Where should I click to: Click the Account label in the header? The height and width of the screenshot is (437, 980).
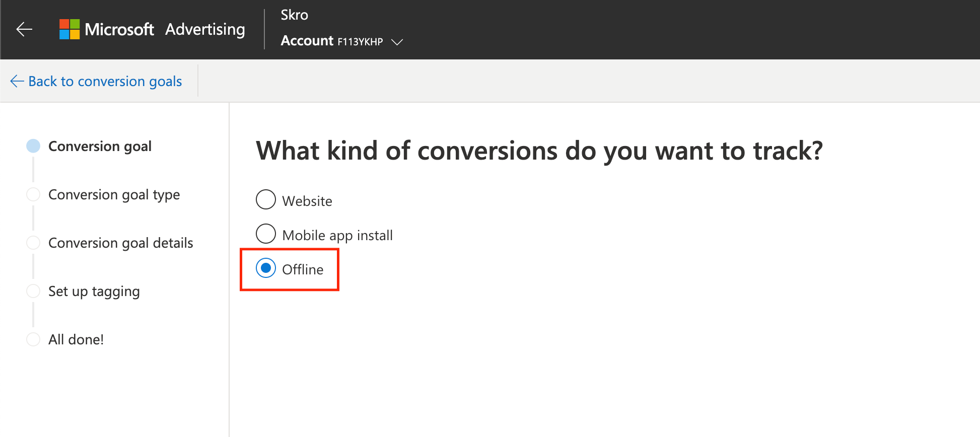307,41
